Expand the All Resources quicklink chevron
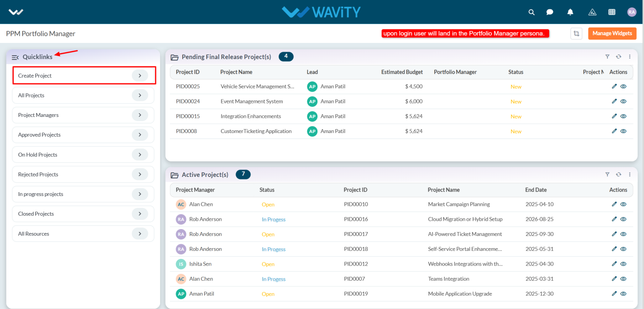The image size is (644, 309). (140, 234)
